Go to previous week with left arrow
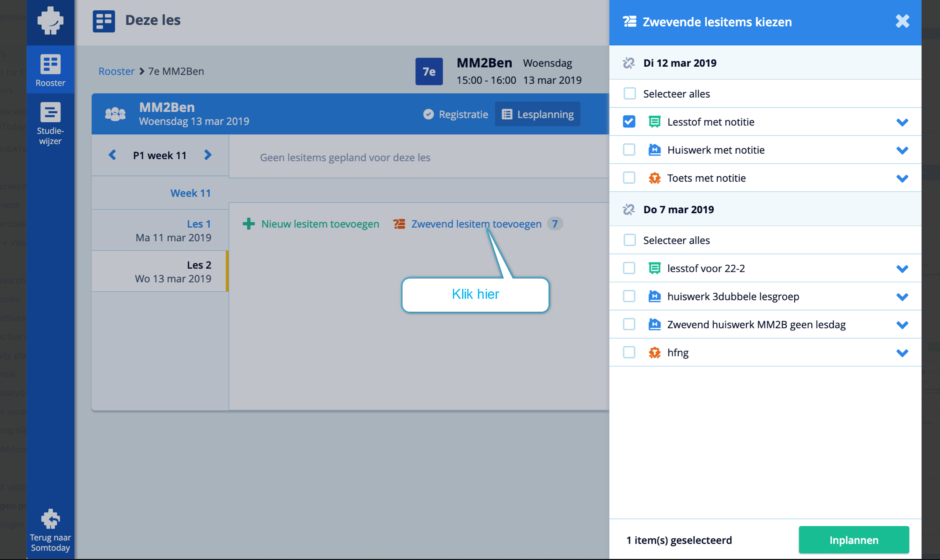940x560 pixels. [x=112, y=155]
